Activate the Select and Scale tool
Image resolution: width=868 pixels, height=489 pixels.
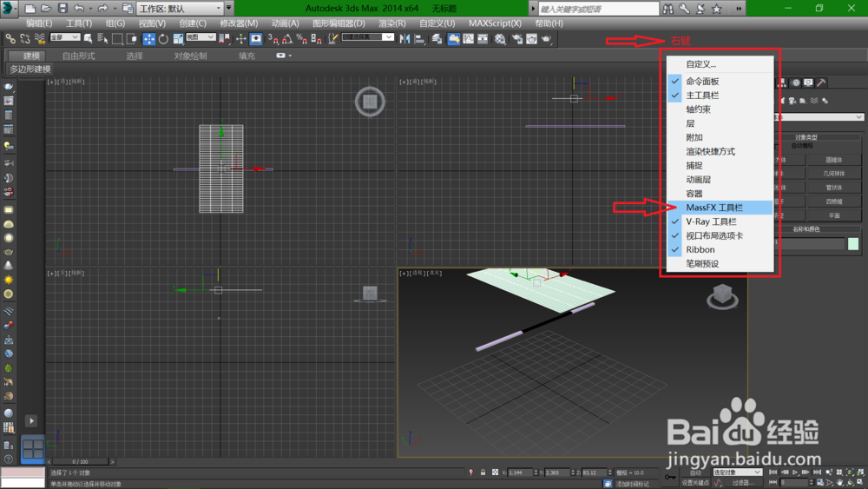178,39
